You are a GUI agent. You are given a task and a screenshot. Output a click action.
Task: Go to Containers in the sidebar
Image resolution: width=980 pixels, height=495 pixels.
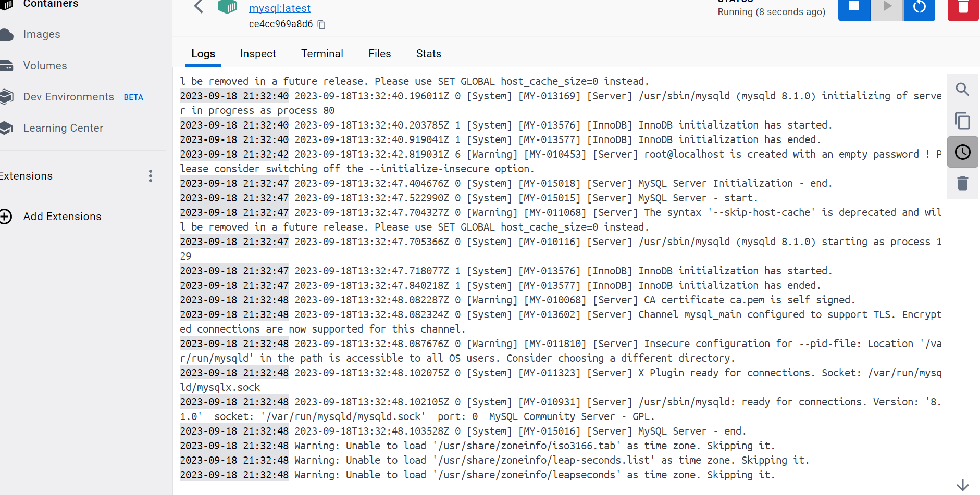coord(51,4)
